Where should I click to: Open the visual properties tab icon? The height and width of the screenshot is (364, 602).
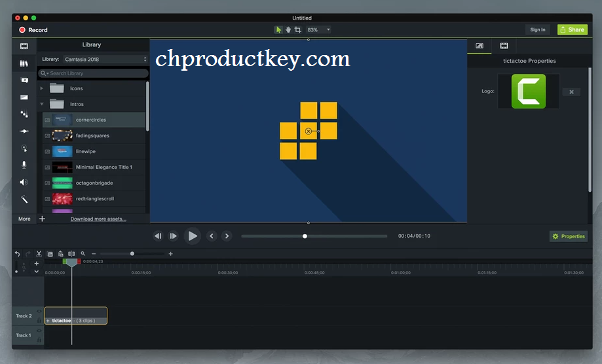click(480, 46)
